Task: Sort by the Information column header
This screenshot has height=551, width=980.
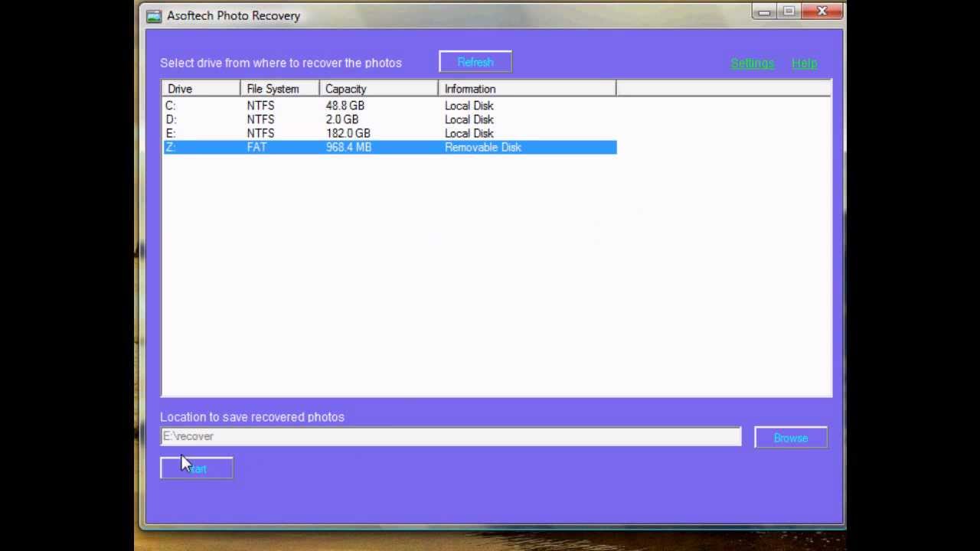Action: pyautogui.click(x=527, y=89)
